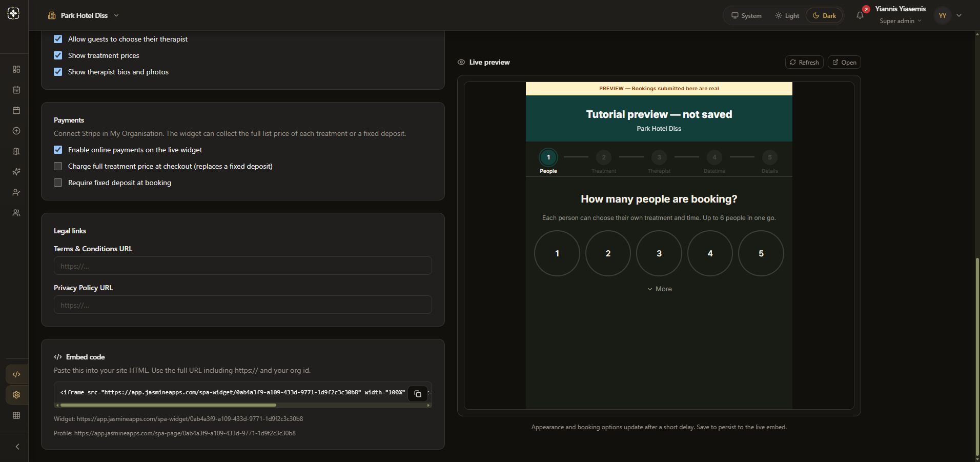This screenshot has height=462, width=980.
Task: Click the Widget URL text below embed code
Action: tap(178, 419)
